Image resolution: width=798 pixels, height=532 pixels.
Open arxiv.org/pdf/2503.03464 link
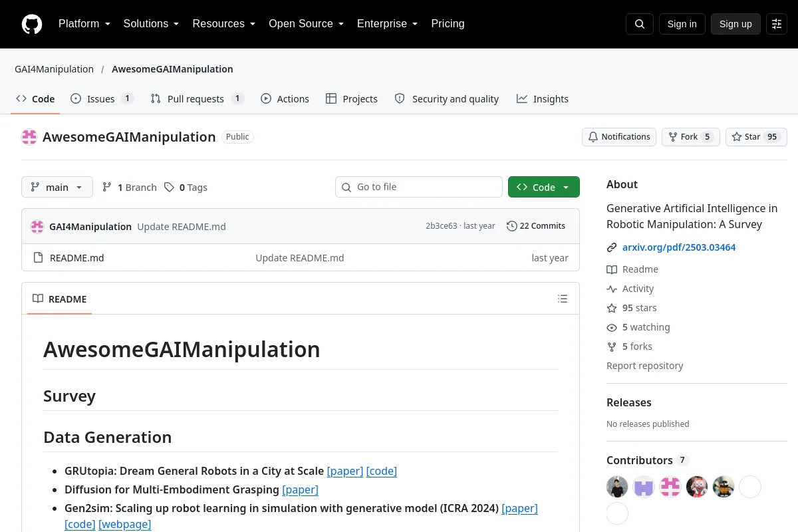[x=679, y=247]
